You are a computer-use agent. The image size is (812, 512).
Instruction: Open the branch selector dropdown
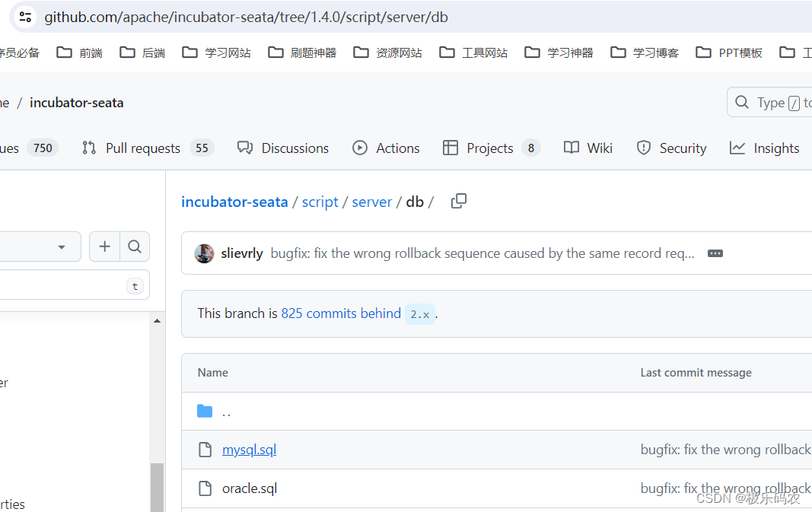tap(39, 246)
